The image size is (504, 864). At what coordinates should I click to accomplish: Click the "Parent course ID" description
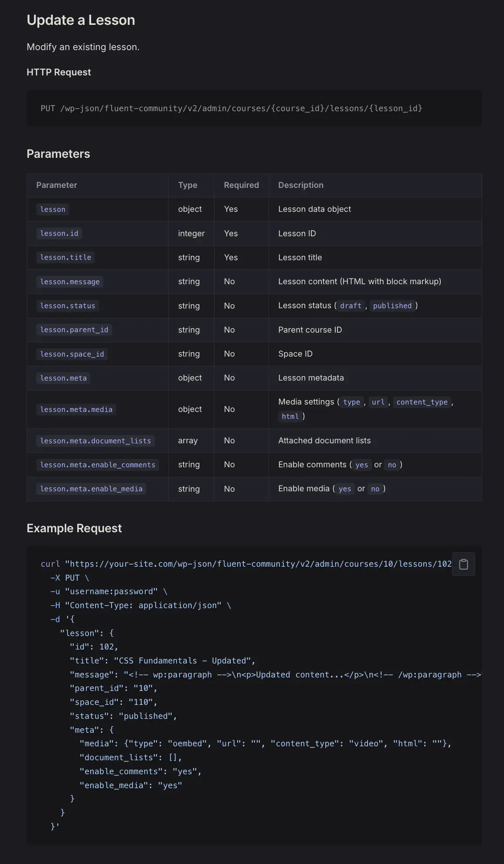[310, 330]
